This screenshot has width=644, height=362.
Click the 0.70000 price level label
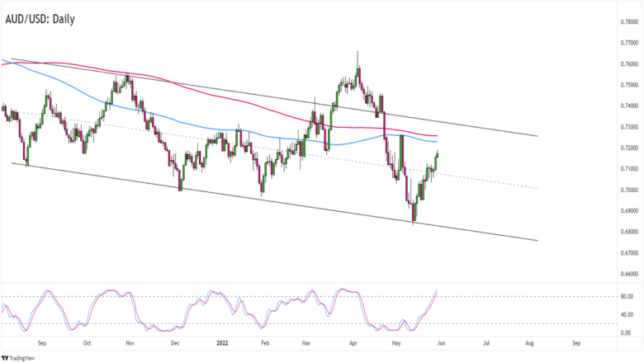click(629, 190)
